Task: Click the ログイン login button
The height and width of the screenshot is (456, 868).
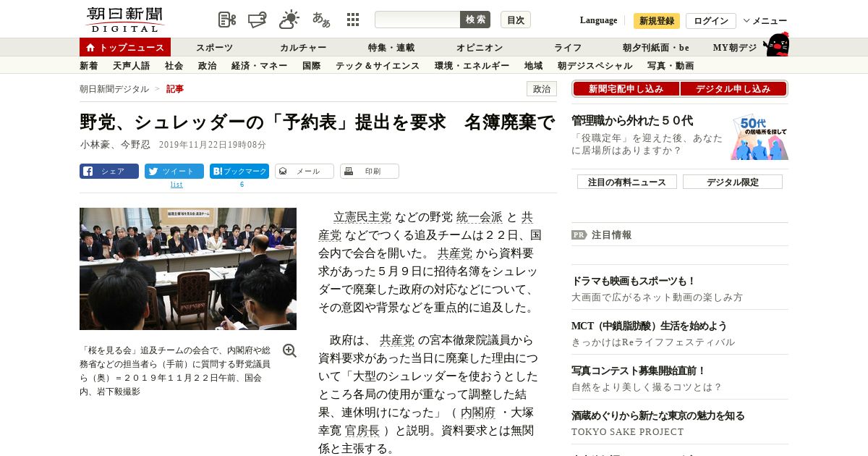Action: point(711,21)
